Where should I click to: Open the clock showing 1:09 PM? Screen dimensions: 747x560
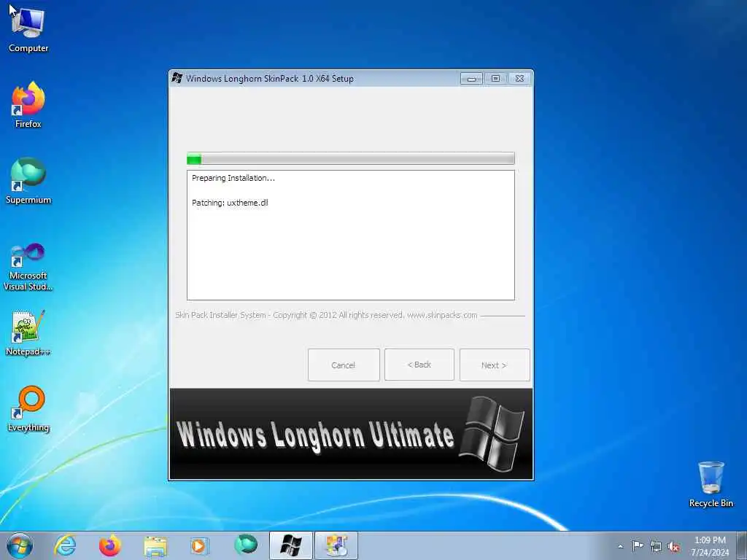coord(710,546)
